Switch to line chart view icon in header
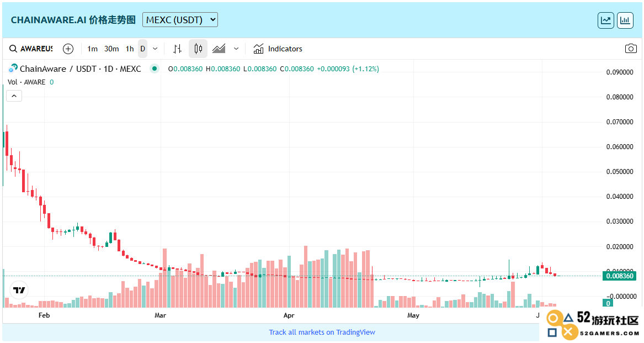Screen dimensions: 644x343 (x=606, y=20)
